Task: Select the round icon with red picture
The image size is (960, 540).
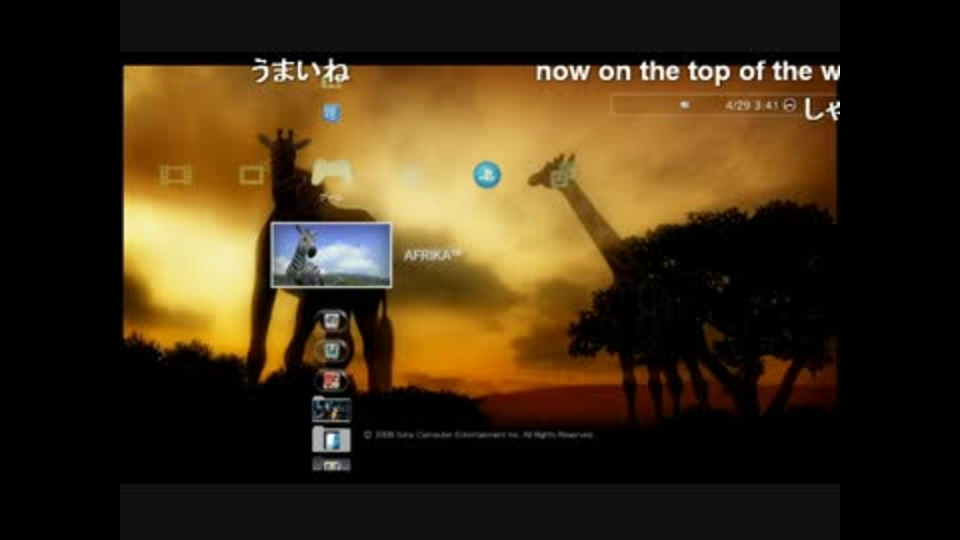Action: [x=331, y=380]
